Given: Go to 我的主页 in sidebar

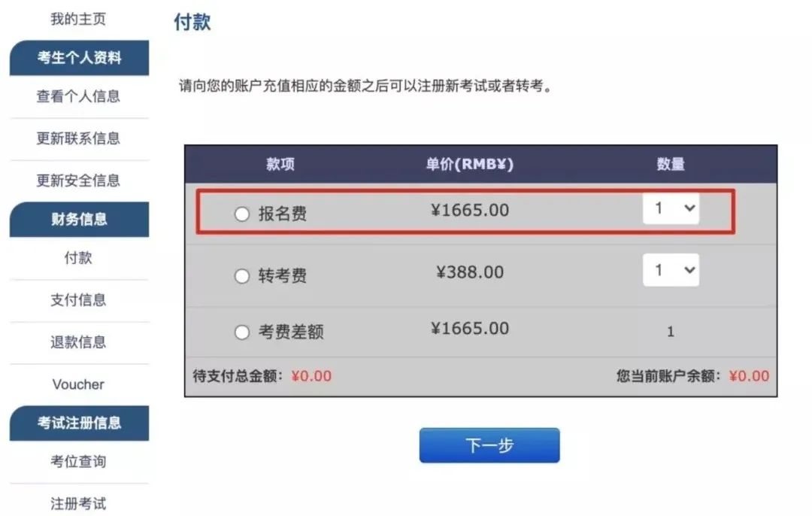Looking at the screenshot, I should click(x=78, y=20).
